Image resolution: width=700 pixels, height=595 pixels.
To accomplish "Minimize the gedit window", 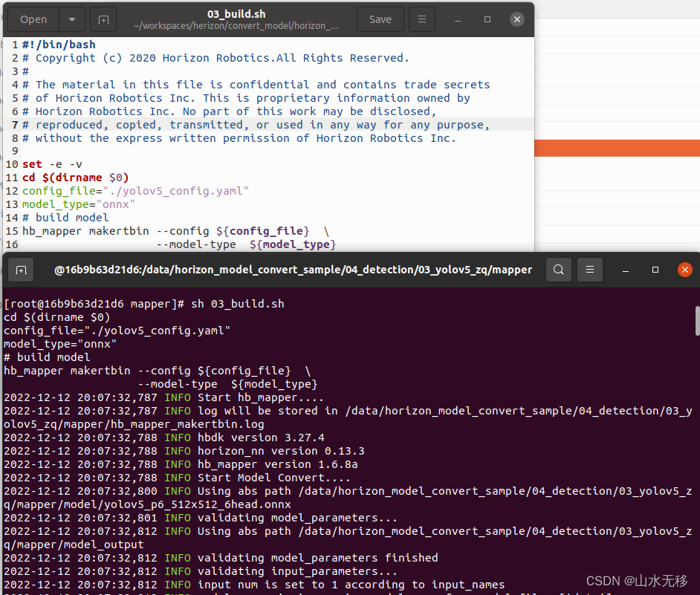I will pyautogui.click(x=458, y=19).
